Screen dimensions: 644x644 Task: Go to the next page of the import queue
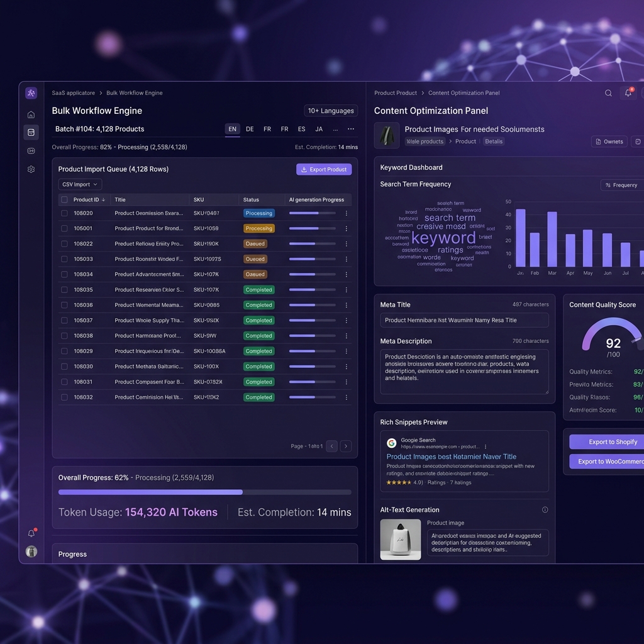346,446
